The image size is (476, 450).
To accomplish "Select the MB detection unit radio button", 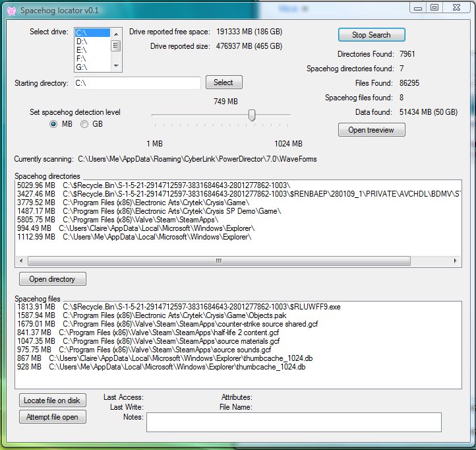I will point(54,124).
